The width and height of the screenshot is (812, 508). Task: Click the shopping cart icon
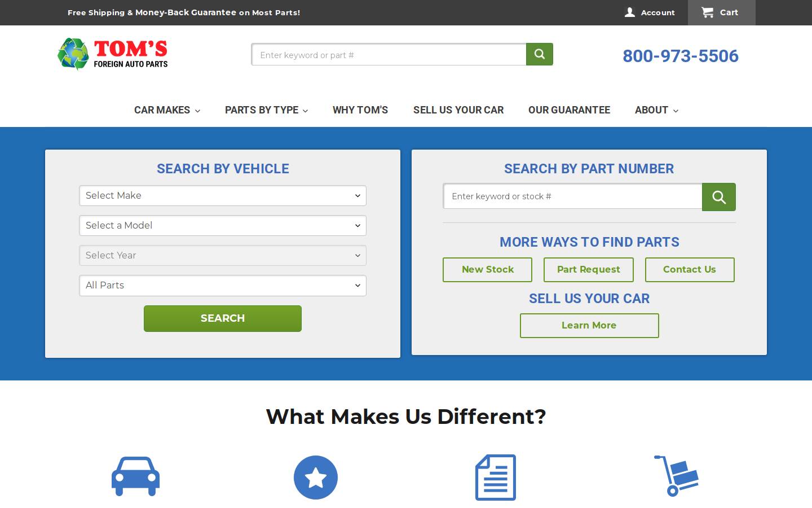[707, 12]
